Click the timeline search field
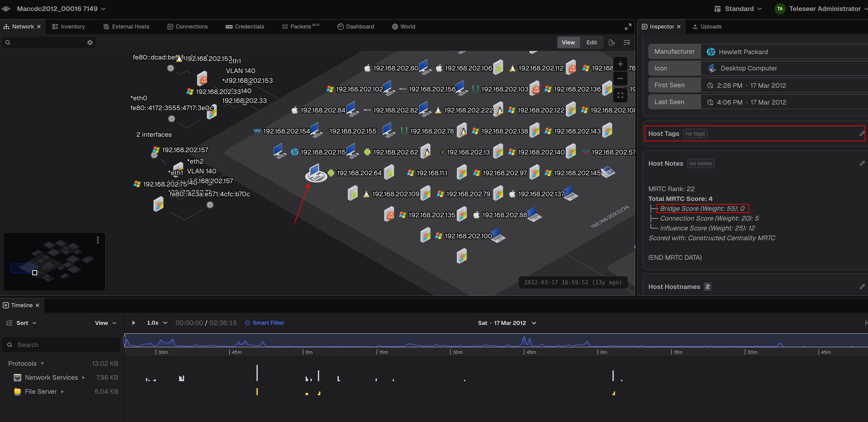Screen dimensions: 868x422 (61, 345)
